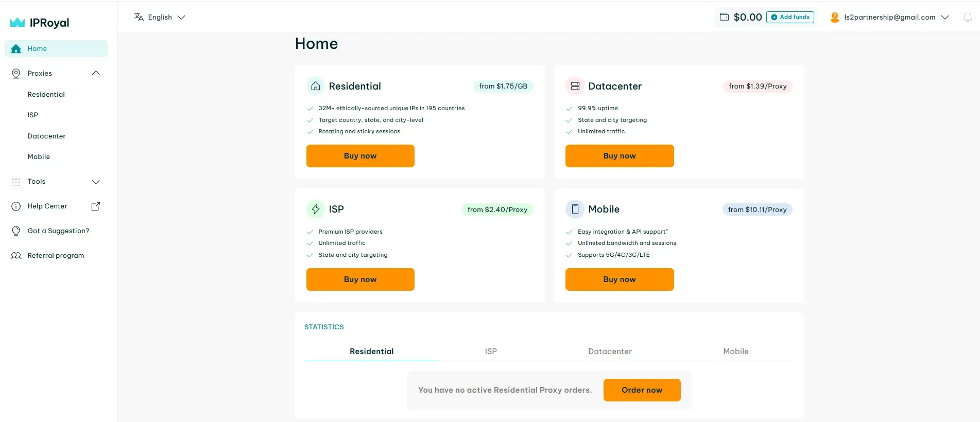Click Order now for Residential proxies
Image resolution: width=980 pixels, height=422 pixels.
click(x=642, y=390)
